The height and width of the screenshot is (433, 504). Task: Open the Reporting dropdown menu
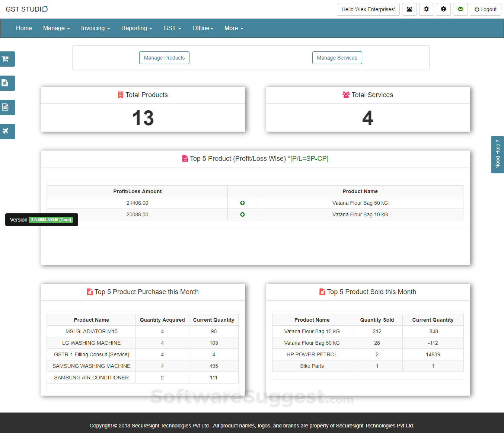pyautogui.click(x=137, y=28)
